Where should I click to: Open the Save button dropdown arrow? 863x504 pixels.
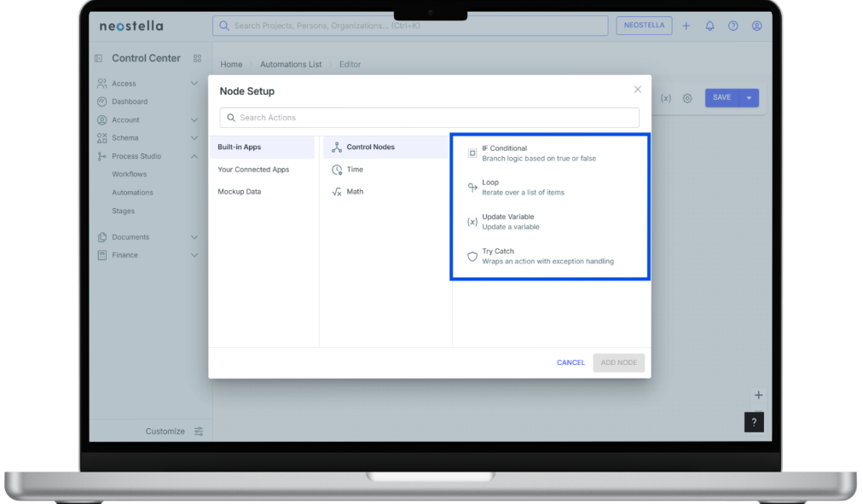click(x=749, y=98)
